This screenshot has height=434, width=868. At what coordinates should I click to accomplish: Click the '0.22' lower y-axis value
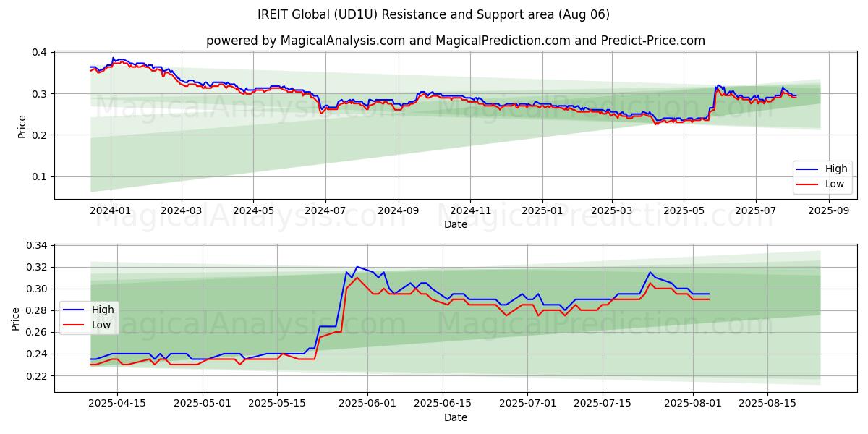36,376
